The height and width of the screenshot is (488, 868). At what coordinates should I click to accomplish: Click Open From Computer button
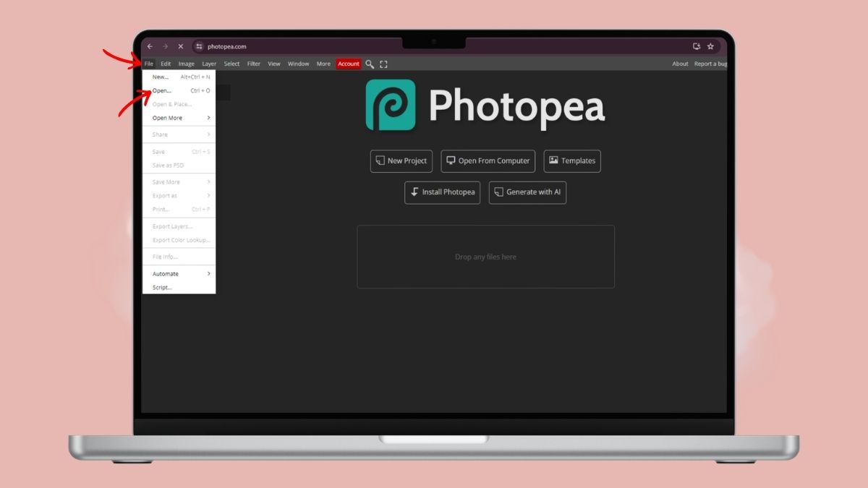tap(488, 160)
